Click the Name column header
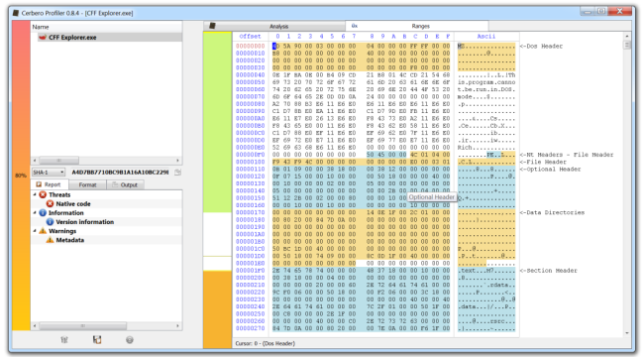Viewport: 644px width, 357px height. pyautogui.click(x=107, y=27)
